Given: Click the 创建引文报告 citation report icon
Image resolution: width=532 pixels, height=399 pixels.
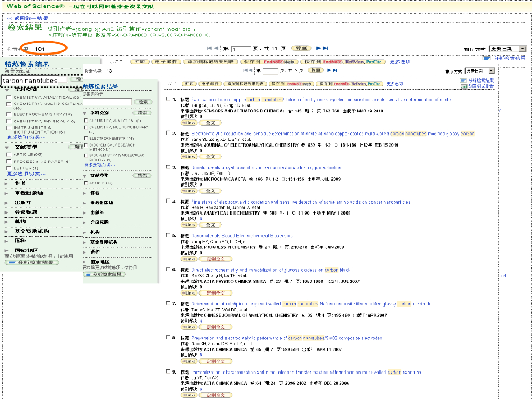Looking at the screenshot, I should tap(464, 86).
